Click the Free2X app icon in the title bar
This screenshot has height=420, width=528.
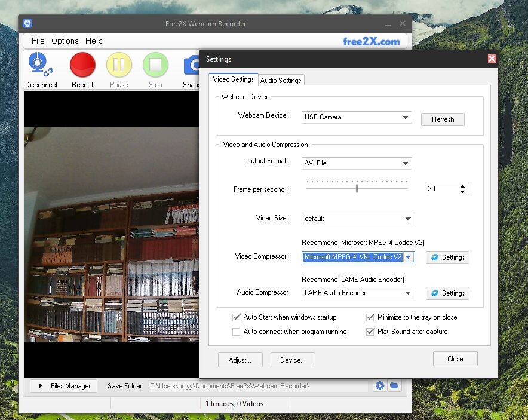pos(27,23)
